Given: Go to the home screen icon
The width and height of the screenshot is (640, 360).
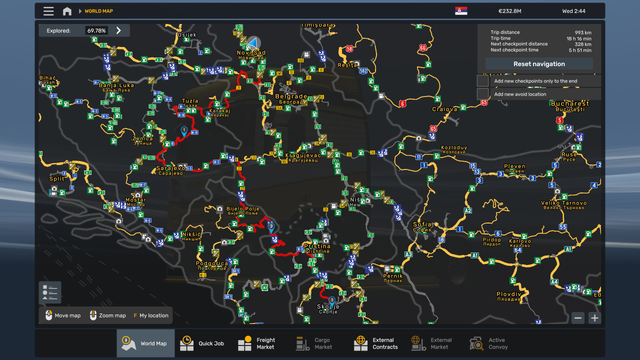Looking at the screenshot, I should click(67, 11).
